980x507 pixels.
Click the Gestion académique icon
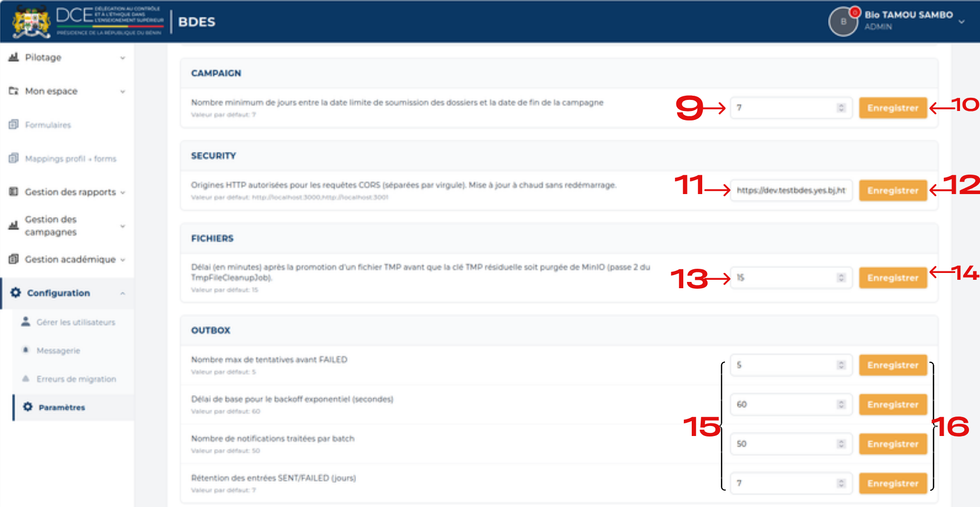point(14,259)
